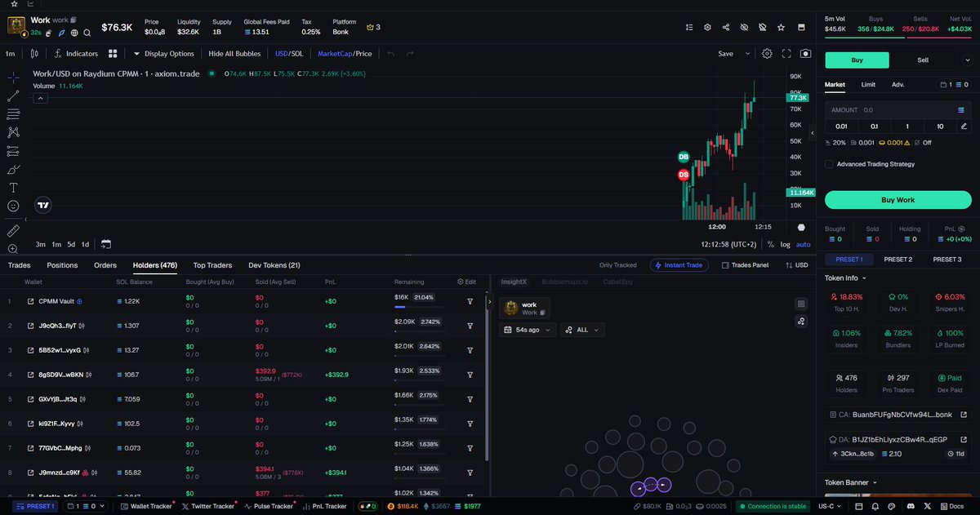This screenshot has width=980, height=515.
Task: Click the share icon in the token header
Action: tap(726, 27)
